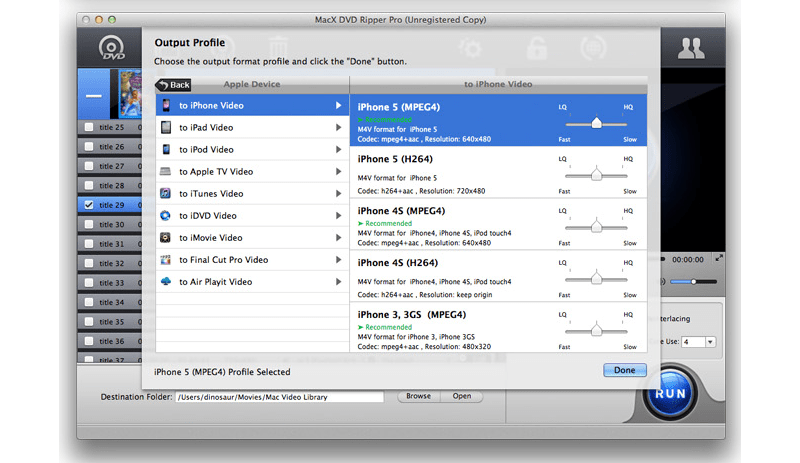Expand arrow for to Final Cut Pro Video
The height and width of the screenshot is (463, 800).
(x=338, y=259)
